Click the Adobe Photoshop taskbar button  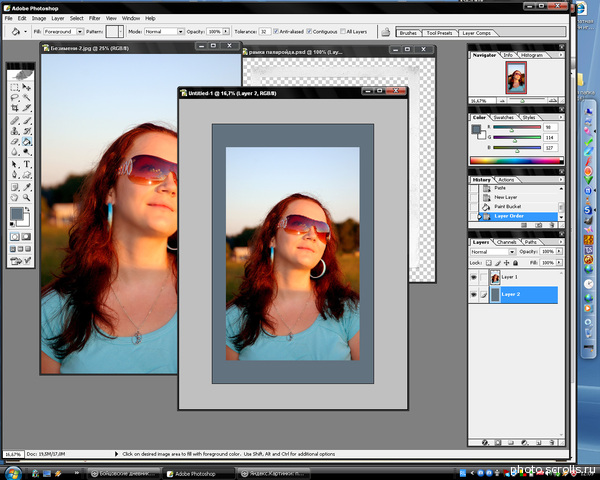click(199, 473)
